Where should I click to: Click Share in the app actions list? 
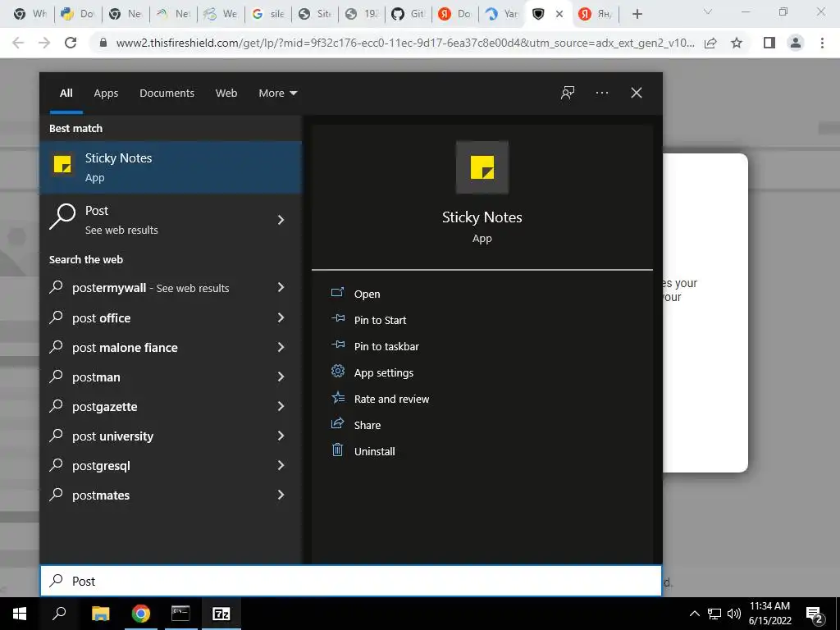pos(367,425)
